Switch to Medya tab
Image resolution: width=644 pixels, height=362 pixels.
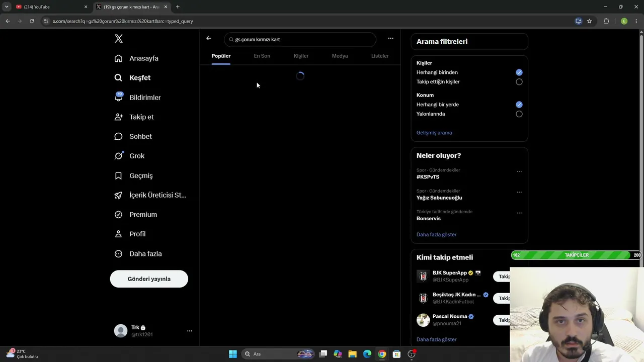click(x=340, y=56)
